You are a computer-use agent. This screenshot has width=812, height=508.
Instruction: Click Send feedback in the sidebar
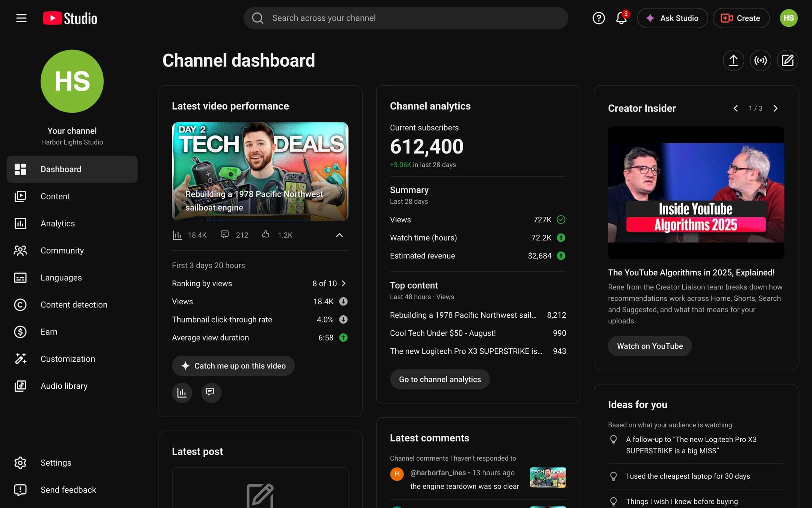(72, 490)
